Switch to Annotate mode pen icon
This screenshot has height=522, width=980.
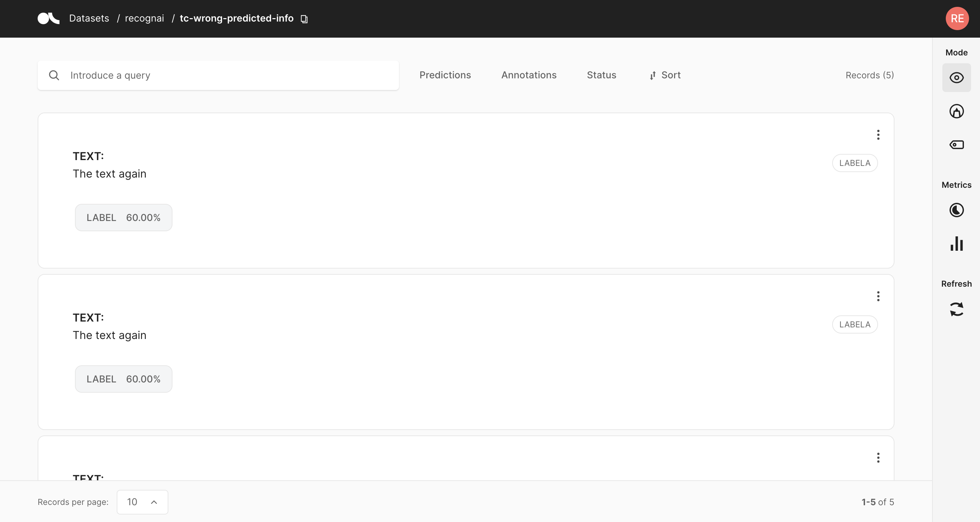click(x=956, y=111)
